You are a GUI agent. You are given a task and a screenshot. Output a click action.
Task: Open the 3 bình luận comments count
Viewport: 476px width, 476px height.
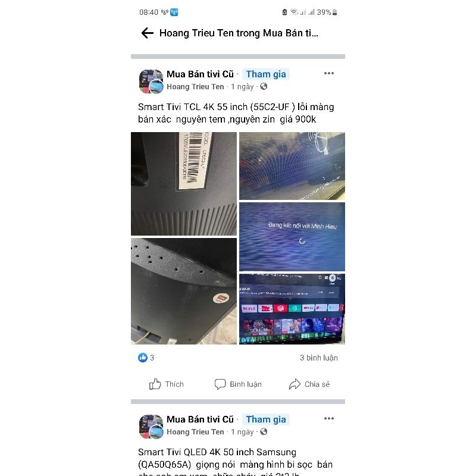[x=319, y=358]
